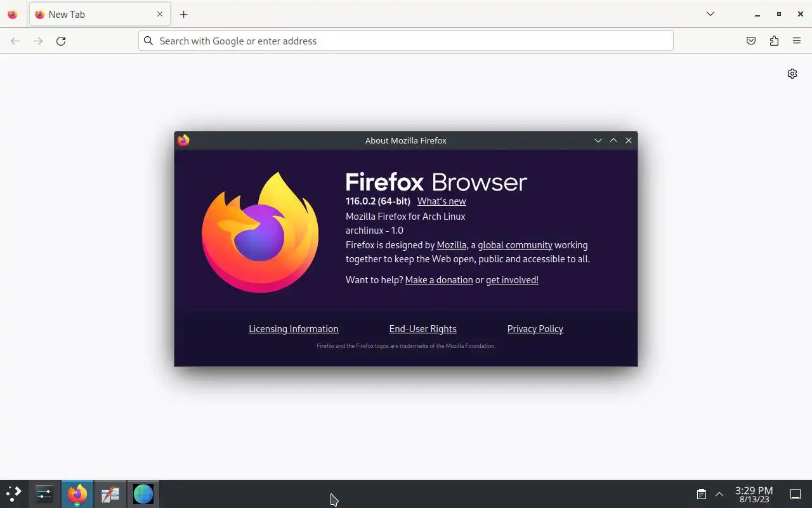This screenshot has width=812, height=508.
Task: Minimize the Firefox browser window
Action: [x=757, y=14]
